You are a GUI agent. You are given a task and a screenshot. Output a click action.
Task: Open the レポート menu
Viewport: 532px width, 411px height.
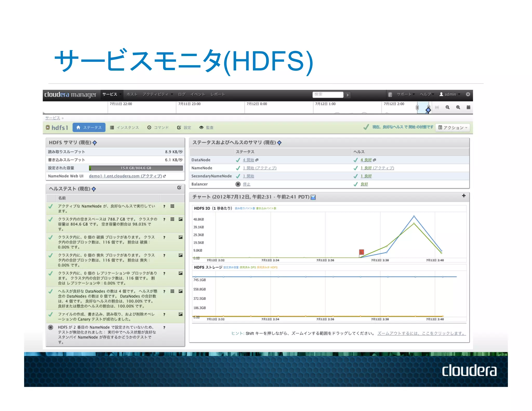tap(218, 94)
